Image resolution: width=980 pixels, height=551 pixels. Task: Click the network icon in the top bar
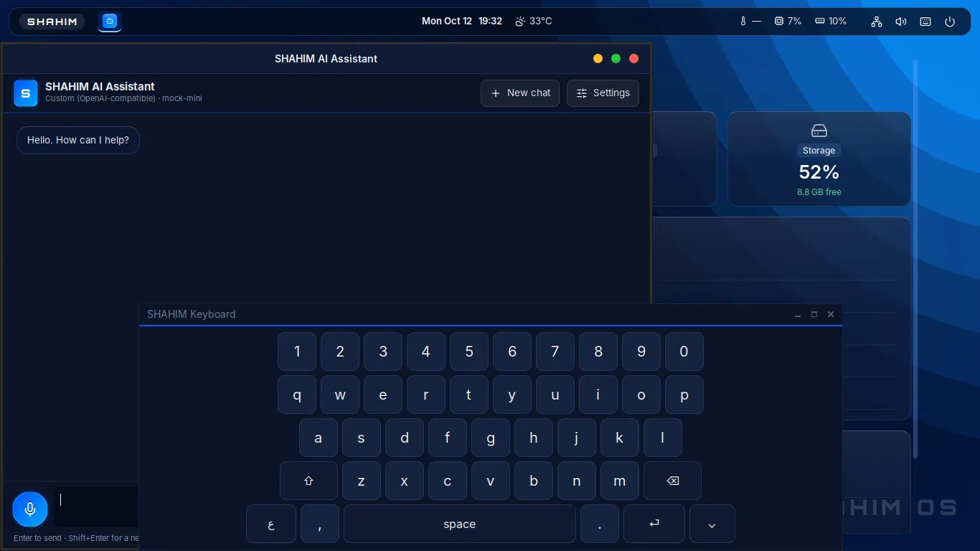[x=877, y=22]
